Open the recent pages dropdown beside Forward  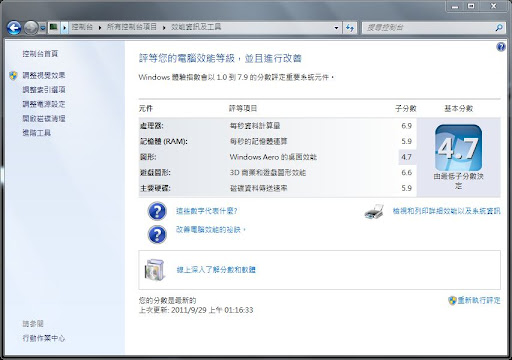click(43, 28)
